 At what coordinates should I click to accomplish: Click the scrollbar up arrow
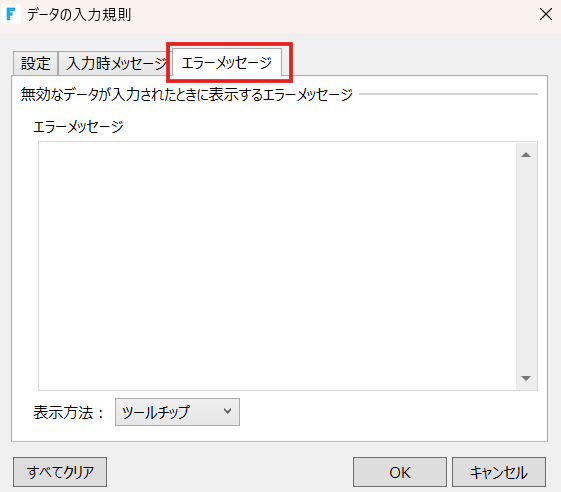coord(526,155)
